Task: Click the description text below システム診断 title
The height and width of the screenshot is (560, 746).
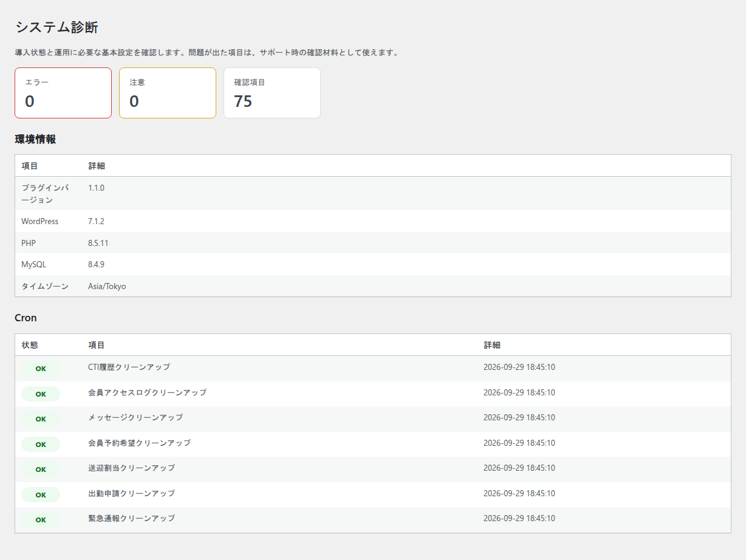Action: tap(207, 53)
